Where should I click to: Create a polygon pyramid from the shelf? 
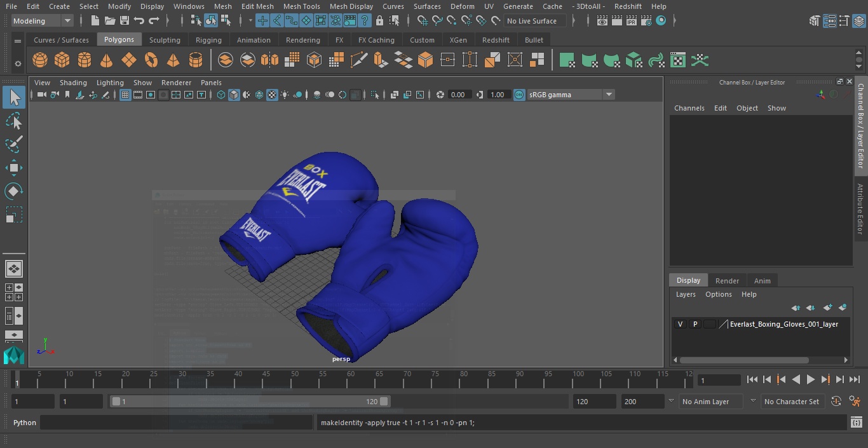pyautogui.click(x=173, y=60)
